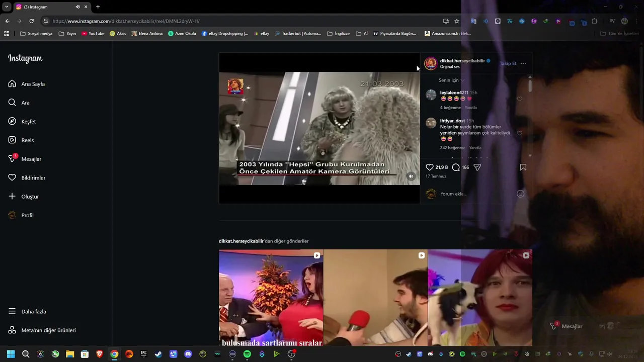Click the browser Back arrow
This screenshot has width=644, height=362.
7,21
